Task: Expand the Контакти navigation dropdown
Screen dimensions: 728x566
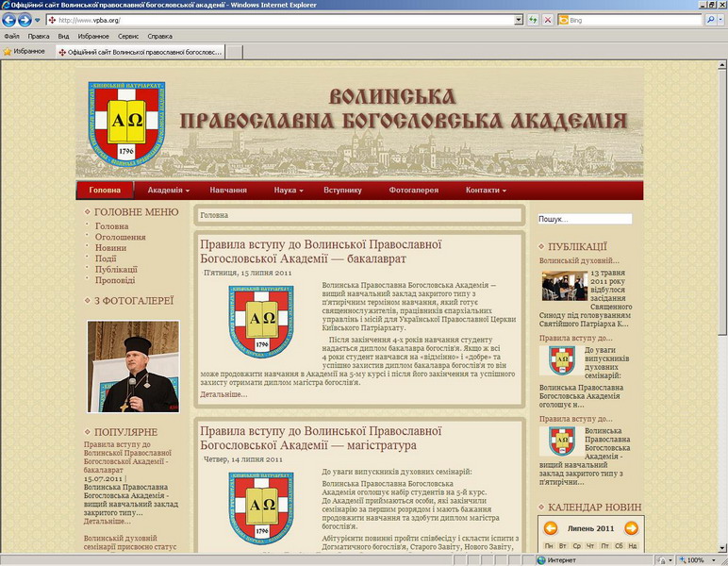Action: [486, 190]
